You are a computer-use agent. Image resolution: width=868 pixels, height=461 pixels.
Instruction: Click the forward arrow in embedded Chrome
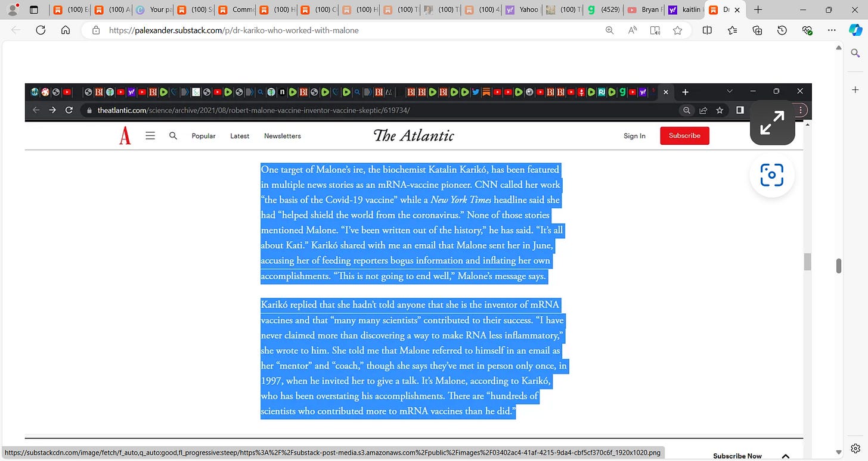(52, 110)
